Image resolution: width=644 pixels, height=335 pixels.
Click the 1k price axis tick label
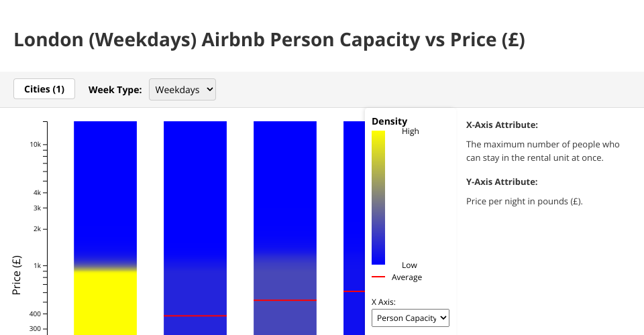click(x=36, y=265)
